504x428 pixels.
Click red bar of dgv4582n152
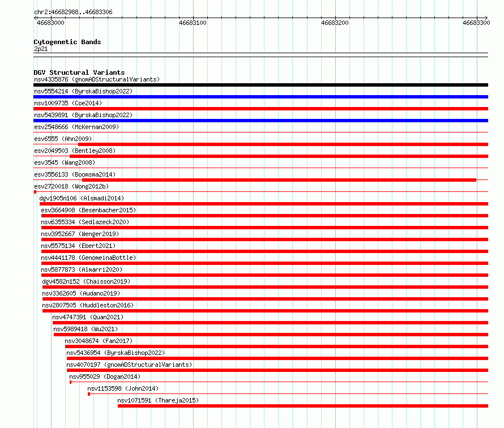[x=265, y=287]
